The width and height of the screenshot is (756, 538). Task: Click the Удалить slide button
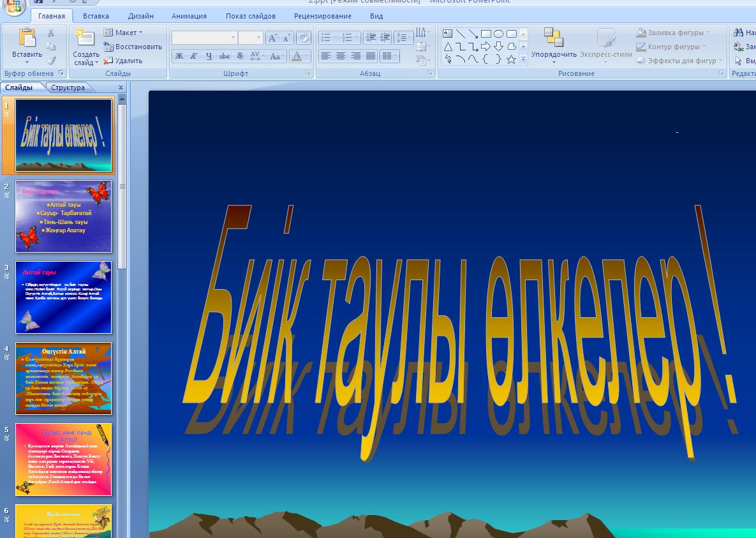[123, 61]
